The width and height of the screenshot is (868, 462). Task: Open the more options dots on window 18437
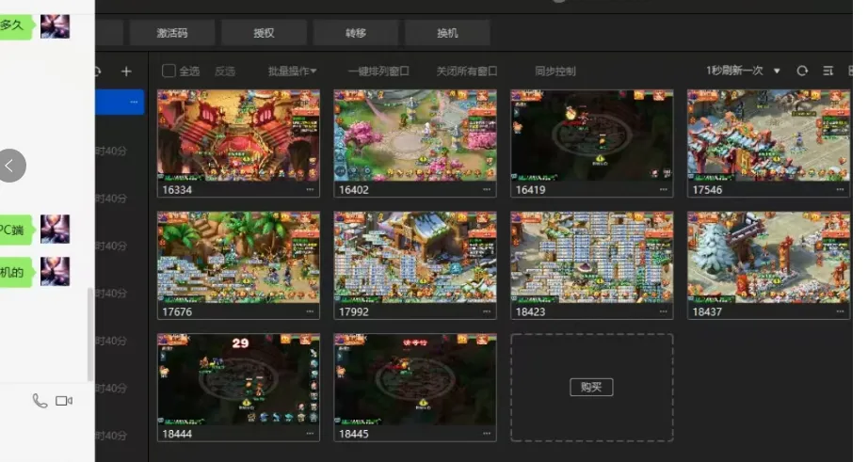[x=840, y=311]
